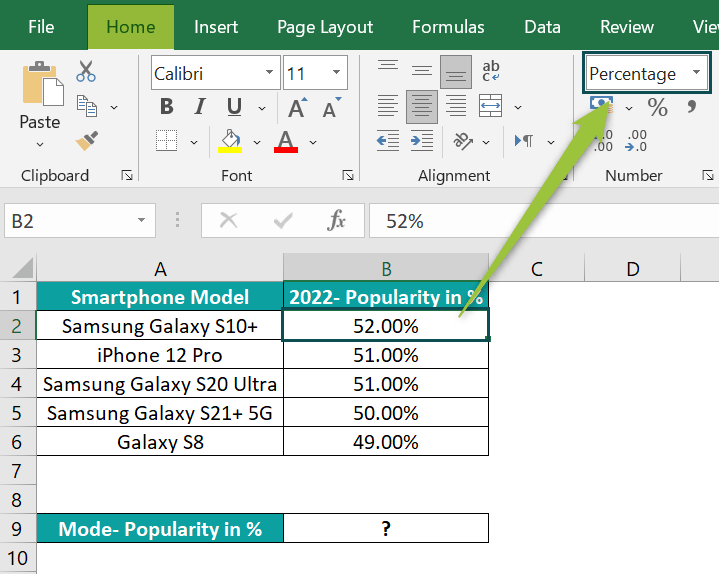Apply the Fill Color paint bucket
Viewport: 719px width, 574px height.
coord(230,141)
